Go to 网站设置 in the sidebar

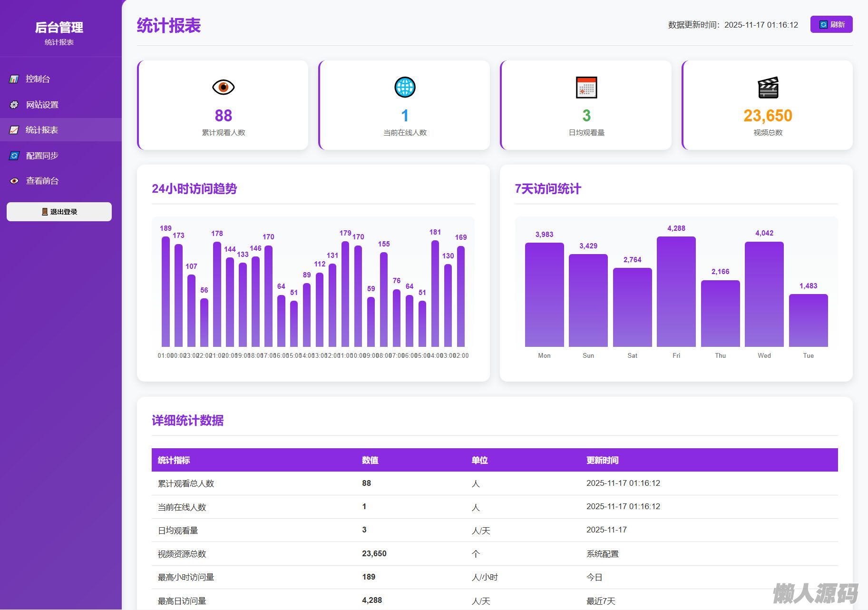tap(42, 105)
